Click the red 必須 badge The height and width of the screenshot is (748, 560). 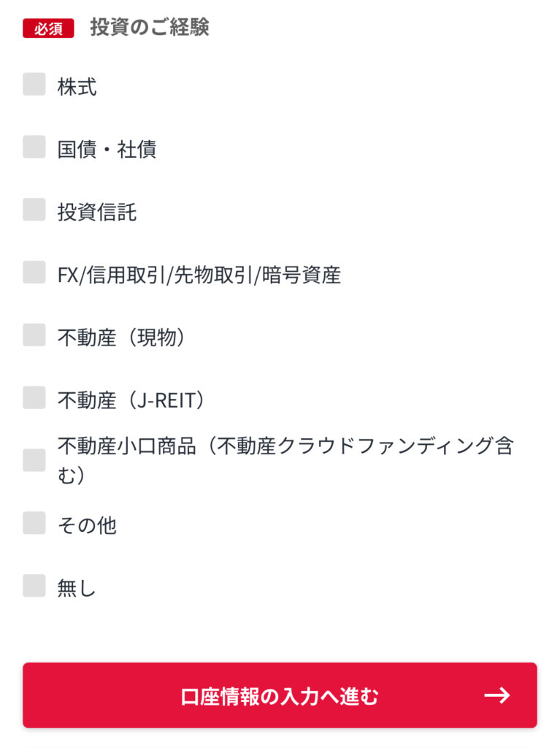pos(48,29)
